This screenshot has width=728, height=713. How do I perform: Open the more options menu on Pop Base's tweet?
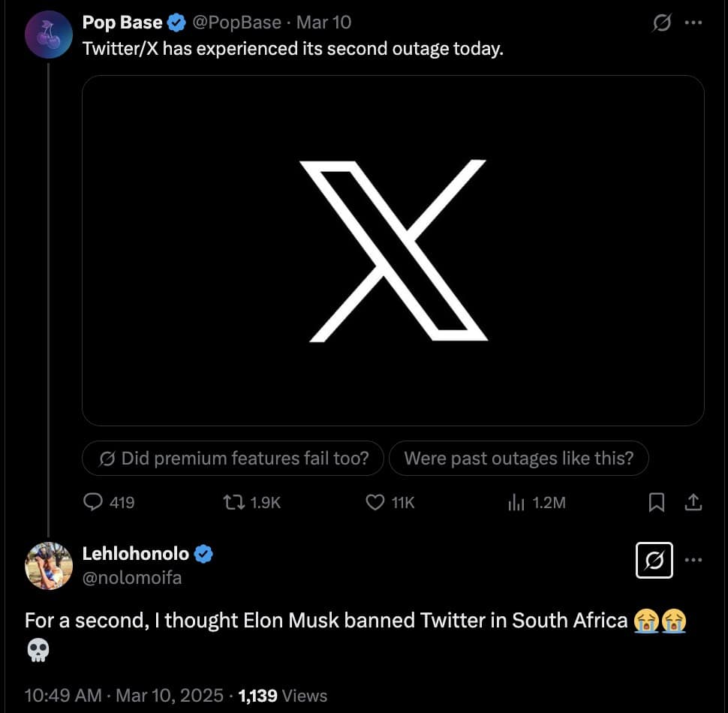point(693,23)
